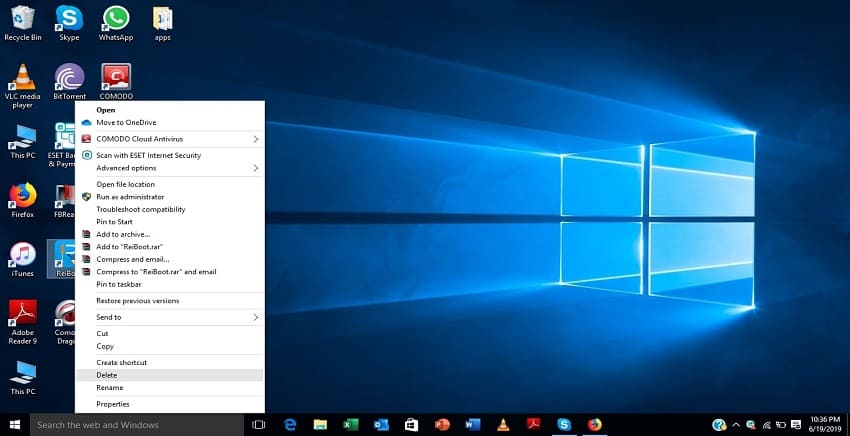Select the WhatsApp desktop shortcut
Image resolution: width=850 pixels, height=436 pixels.
click(x=116, y=23)
